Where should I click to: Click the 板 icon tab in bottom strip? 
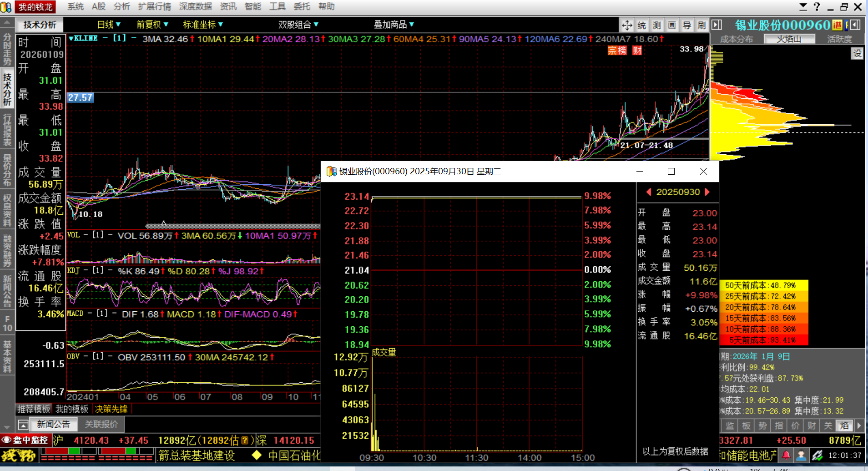click(x=746, y=425)
